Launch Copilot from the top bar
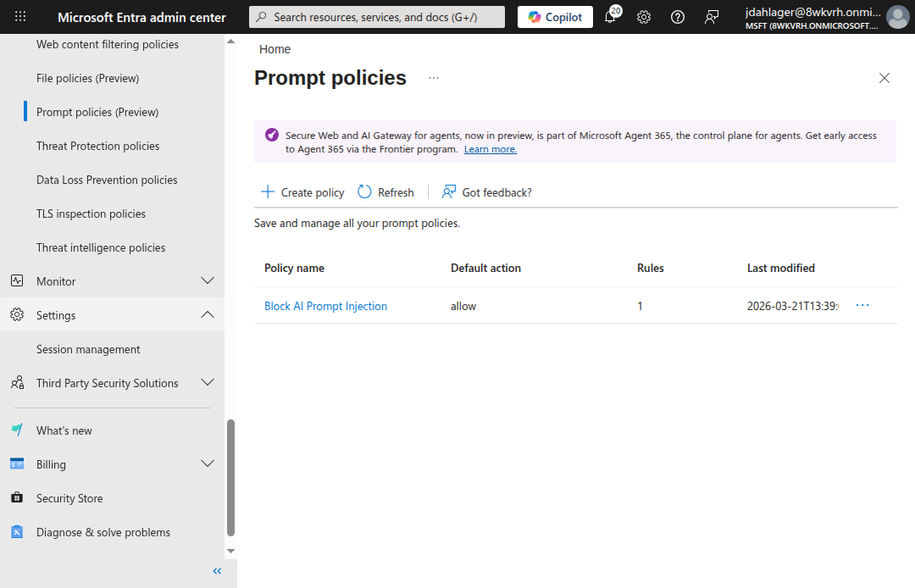The image size is (915, 588). coord(555,16)
